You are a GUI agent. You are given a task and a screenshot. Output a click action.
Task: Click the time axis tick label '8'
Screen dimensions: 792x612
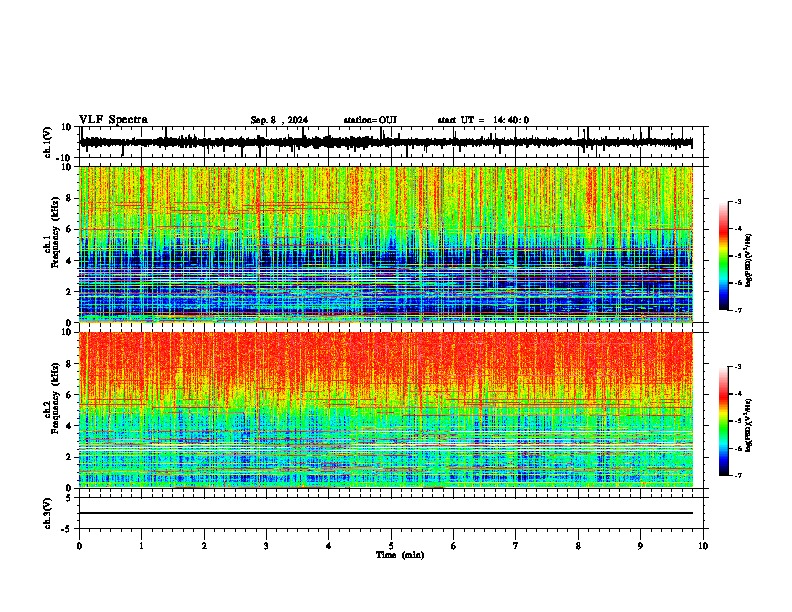click(578, 546)
